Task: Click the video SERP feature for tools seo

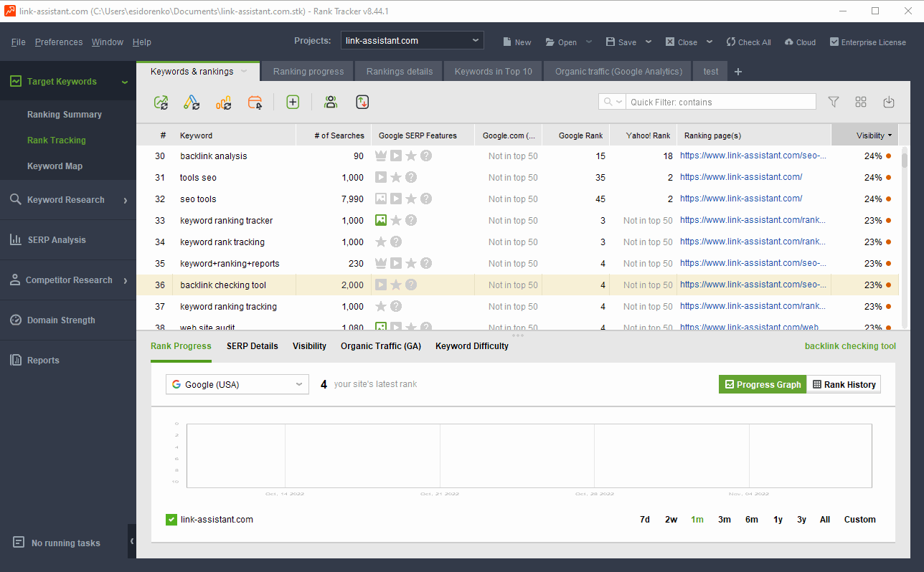Action: tap(381, 178)
